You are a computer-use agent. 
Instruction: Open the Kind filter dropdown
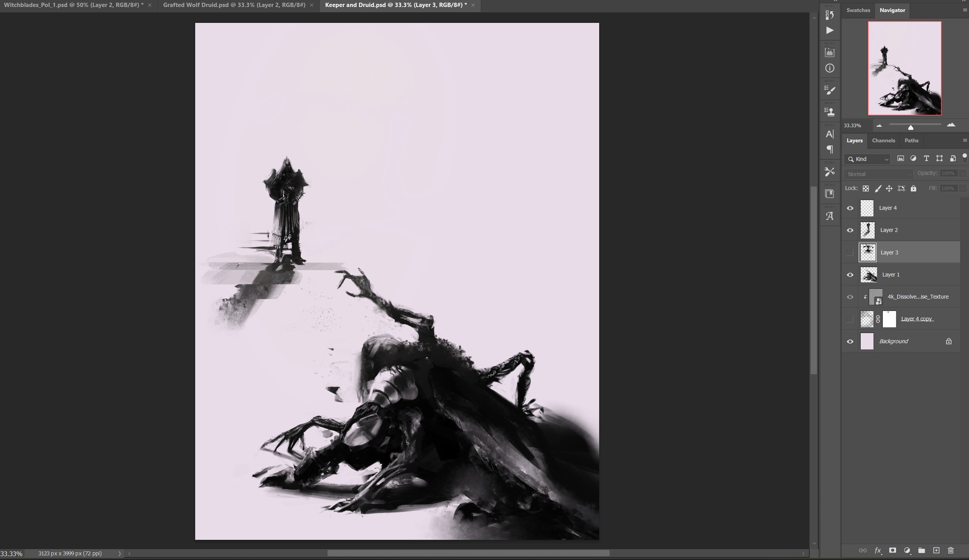(x=867, y=159)
